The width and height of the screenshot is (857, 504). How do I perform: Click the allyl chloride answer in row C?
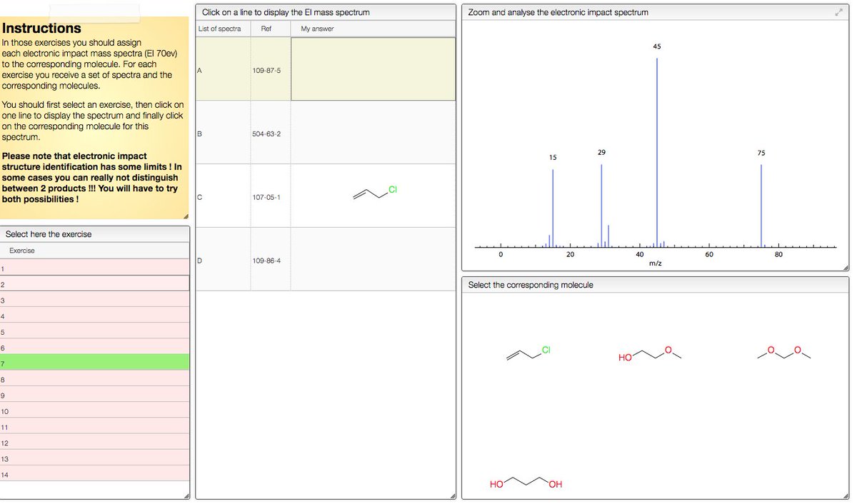tap(375, 193)
